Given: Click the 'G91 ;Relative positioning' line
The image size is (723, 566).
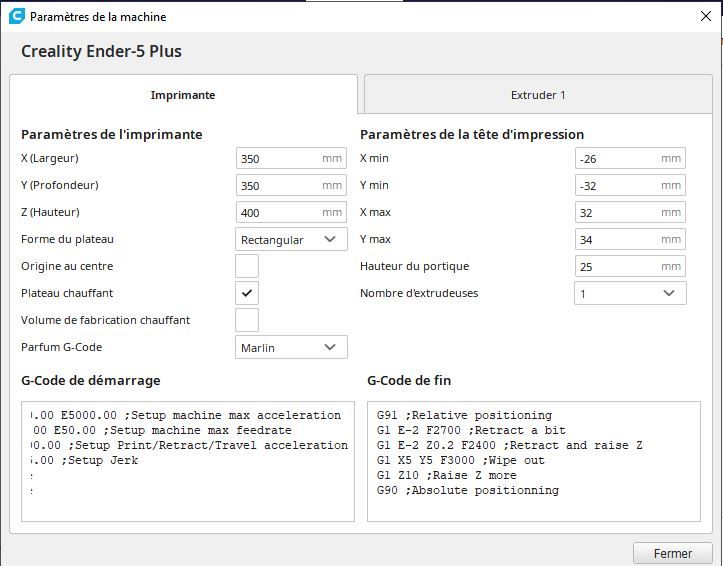Looking at the screenshot, I should pyautogui.click(x=464, y=415).
